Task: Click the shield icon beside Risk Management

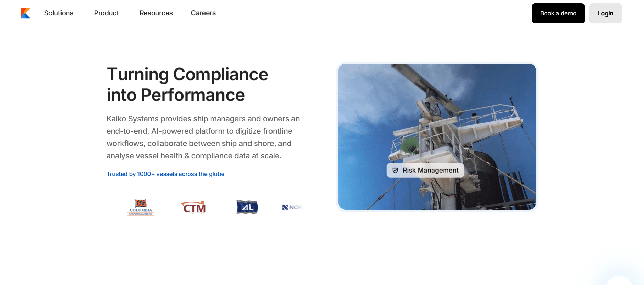Action: (x=395, y=171)
